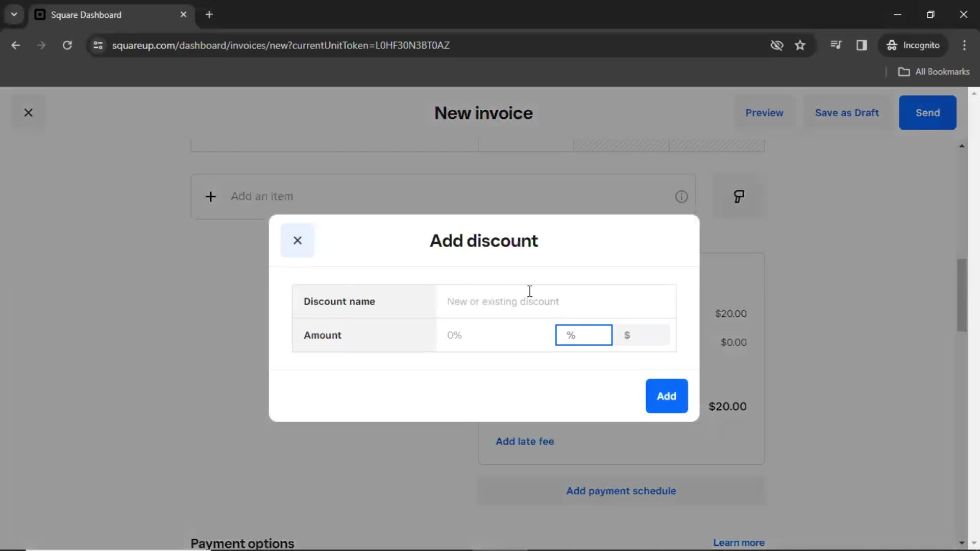Click the page scroll down arrow
Screen dimensions: 980x551
[974, 543]
